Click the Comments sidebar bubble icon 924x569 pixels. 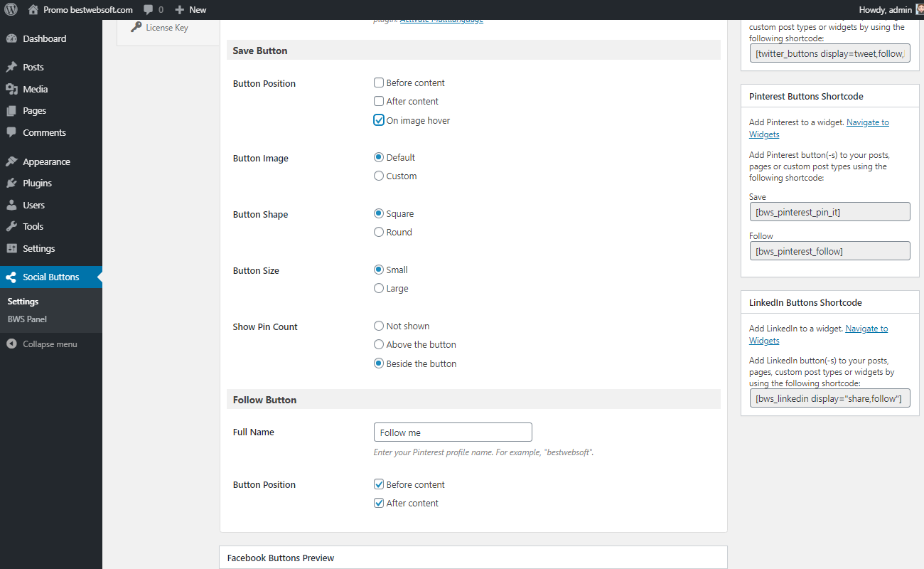pos(11,132)
